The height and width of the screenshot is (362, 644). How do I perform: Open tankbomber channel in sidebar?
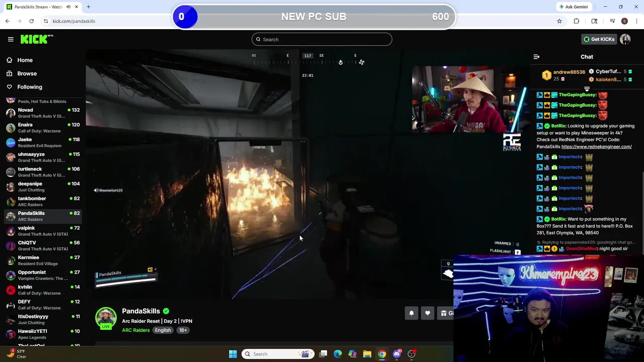43,201
